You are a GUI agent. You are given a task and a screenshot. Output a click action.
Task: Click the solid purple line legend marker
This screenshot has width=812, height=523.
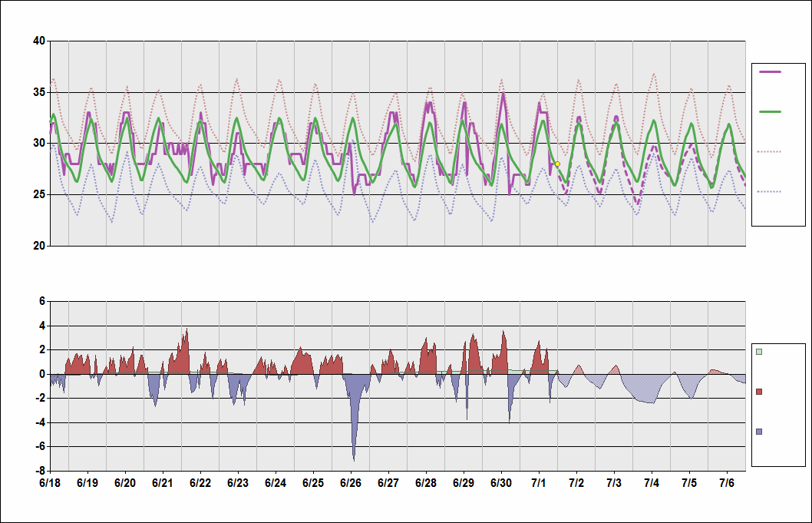[770, 71]
